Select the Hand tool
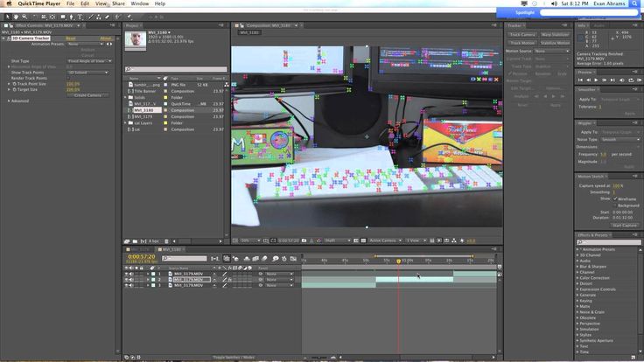 (16, 17)
